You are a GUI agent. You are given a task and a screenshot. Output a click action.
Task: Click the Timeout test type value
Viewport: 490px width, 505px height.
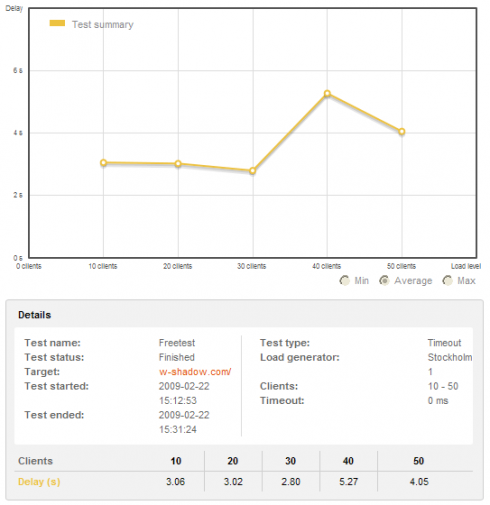444,343
